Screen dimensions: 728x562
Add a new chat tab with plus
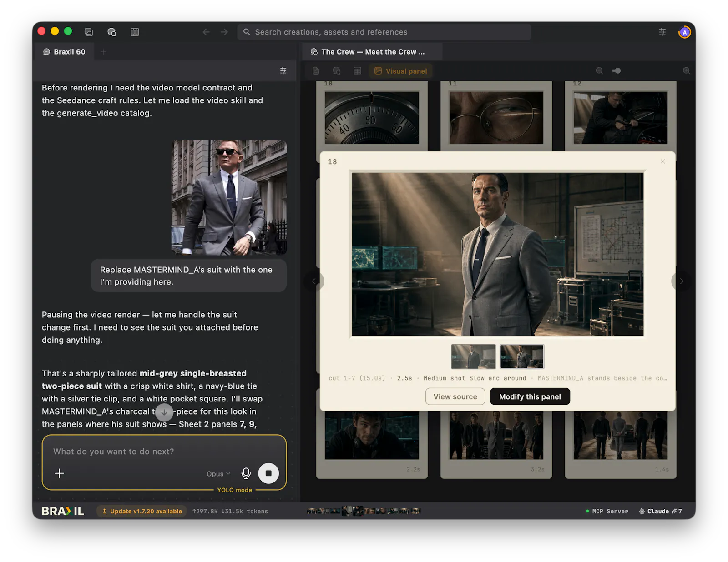pyautogui.click(x=103, y=52)
